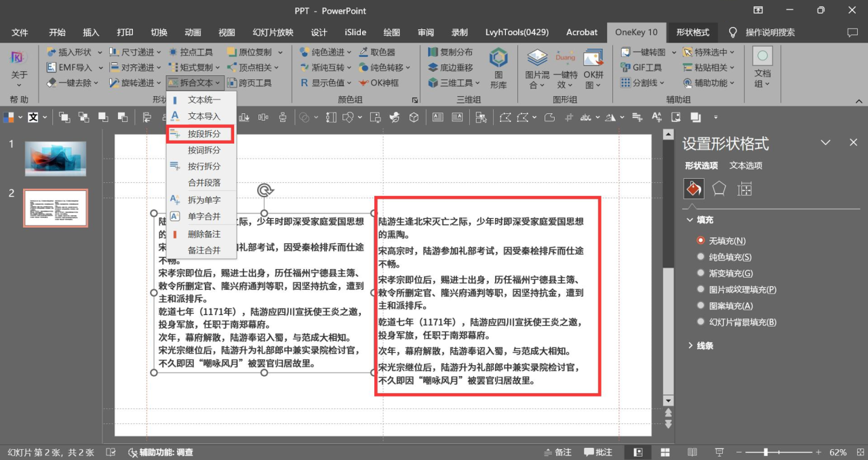Click the 批注 comments button in status bar
Viewport: 868px width, 460px height.
tap(597, 452)
